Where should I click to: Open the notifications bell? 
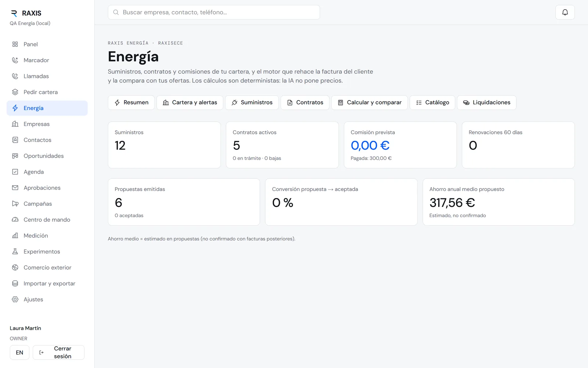point(565,12)
